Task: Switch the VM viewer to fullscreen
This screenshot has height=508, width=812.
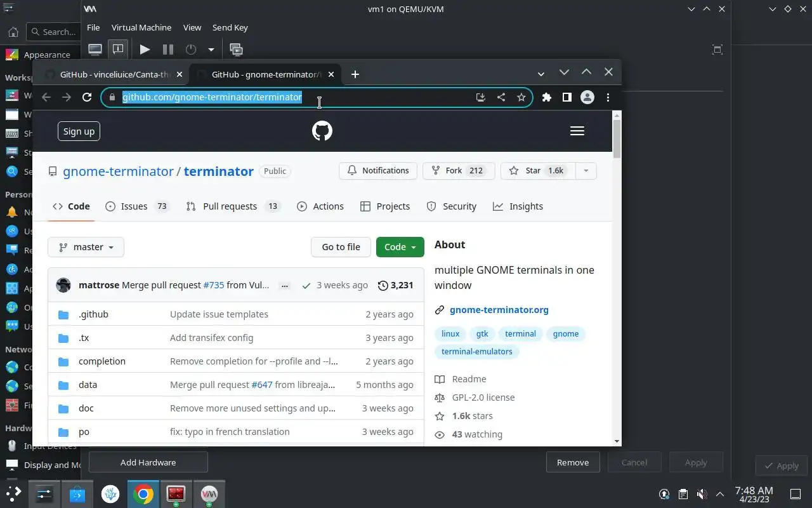Action: [x=717, y=50]
